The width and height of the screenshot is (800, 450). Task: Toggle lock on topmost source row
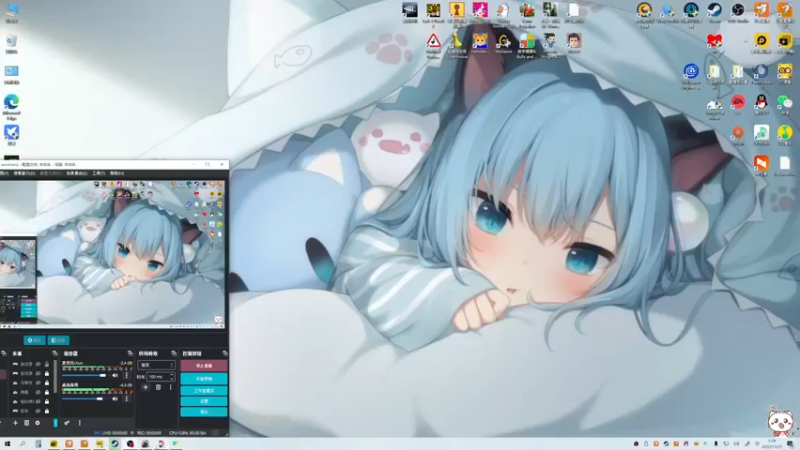coord(47,364)
